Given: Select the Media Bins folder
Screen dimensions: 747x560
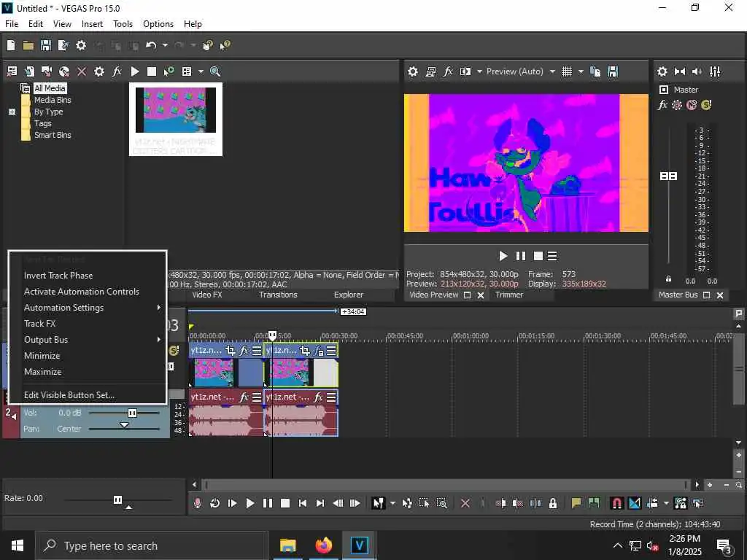Looking at the screenshot, I should (x=53, y=100).
